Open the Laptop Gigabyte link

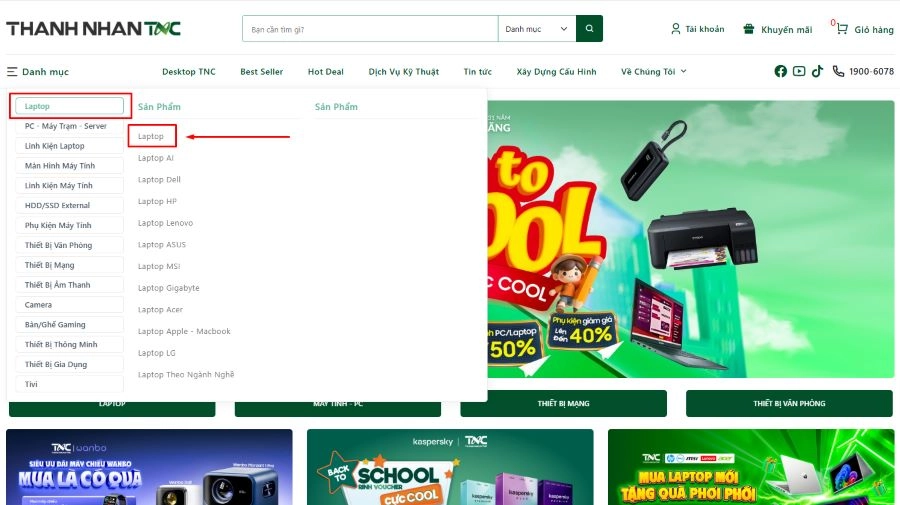coord(169,288)
